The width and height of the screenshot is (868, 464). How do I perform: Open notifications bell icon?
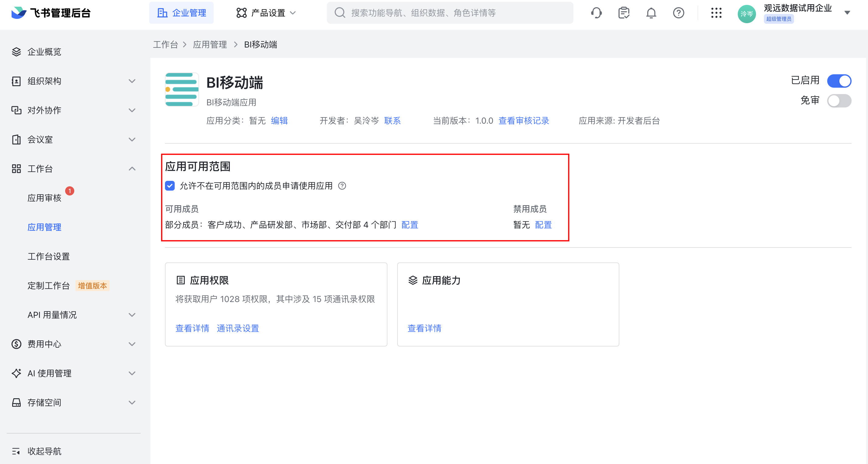(x=651, y=13)
